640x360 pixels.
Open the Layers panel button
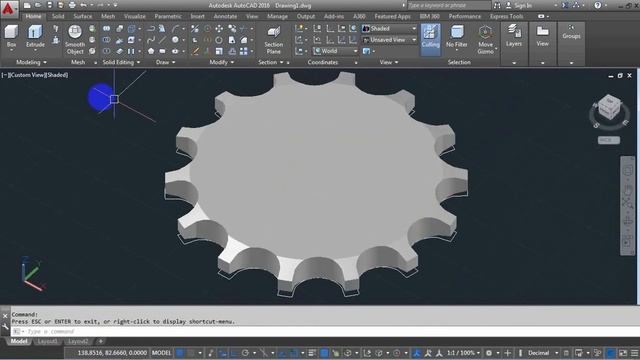(x=514, y=36)
